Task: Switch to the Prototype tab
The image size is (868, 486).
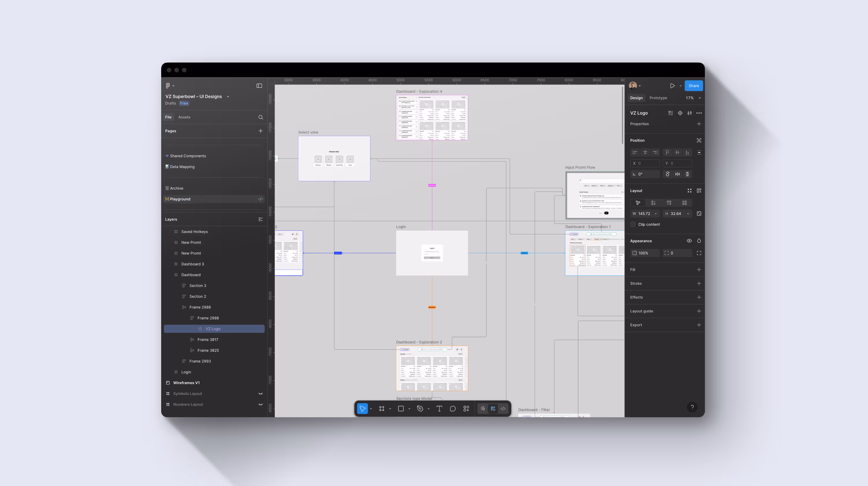Action: click(x=658, y=98)
